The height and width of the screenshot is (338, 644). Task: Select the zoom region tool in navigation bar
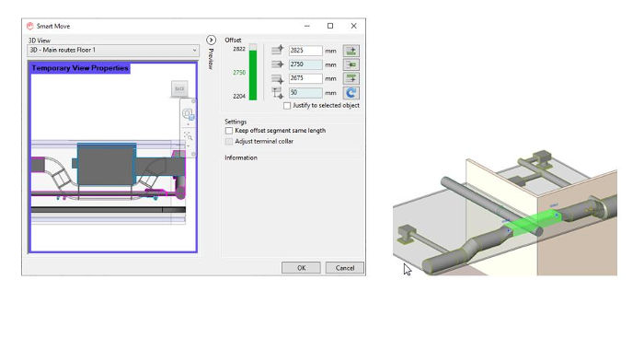[188, 136]
